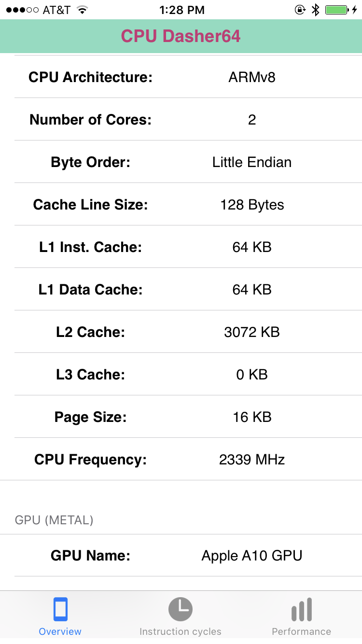Tap the CPU Dasher64 title
The image size is (362, 644).
181,36
